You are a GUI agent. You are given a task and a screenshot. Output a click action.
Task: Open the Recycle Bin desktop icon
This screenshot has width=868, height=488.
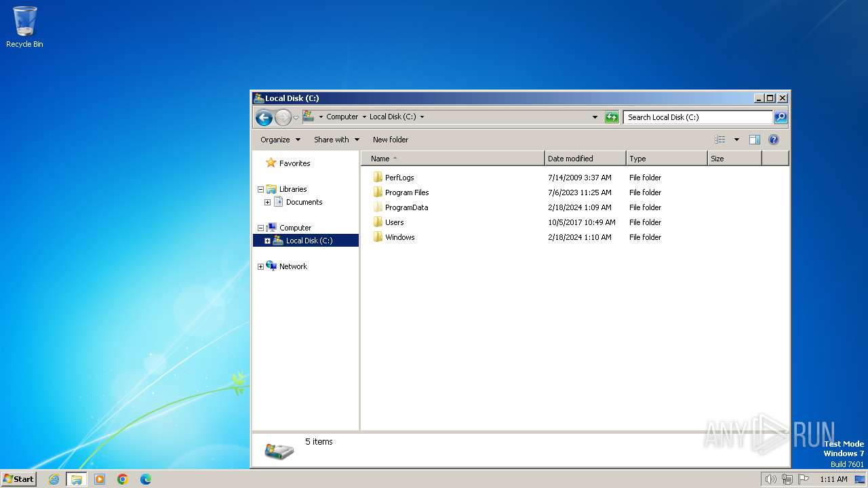coord(24,27)
